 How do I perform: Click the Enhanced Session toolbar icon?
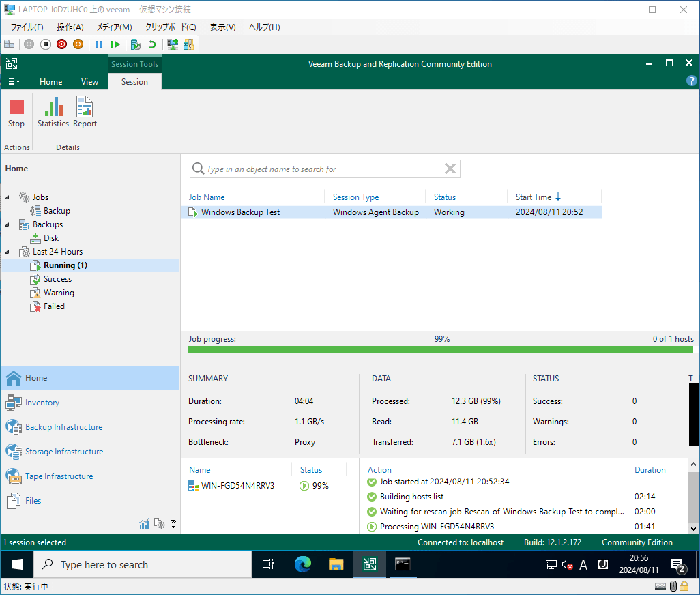(173, 44)
